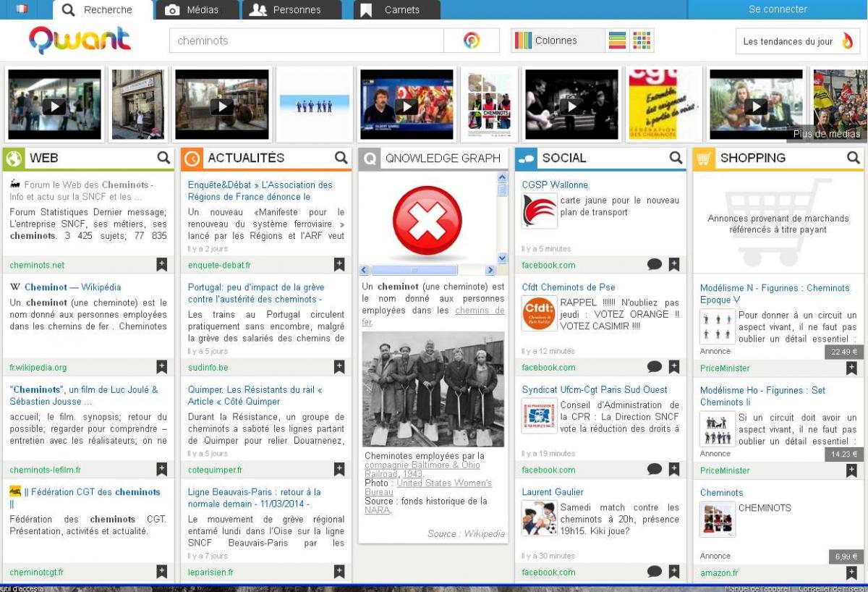Save the sudinfo.be article to carnet
Viewport: 868px width, 592px height.
coord(339,367)
